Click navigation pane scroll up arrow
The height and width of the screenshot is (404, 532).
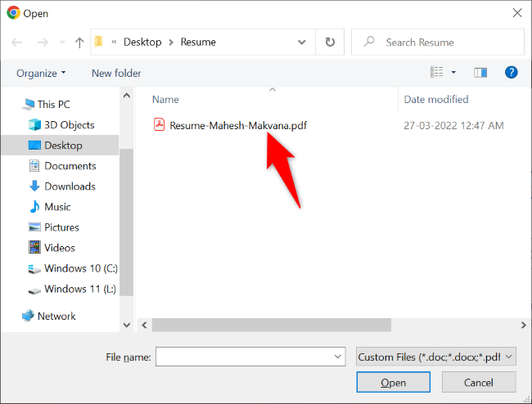tap(127, 96)
